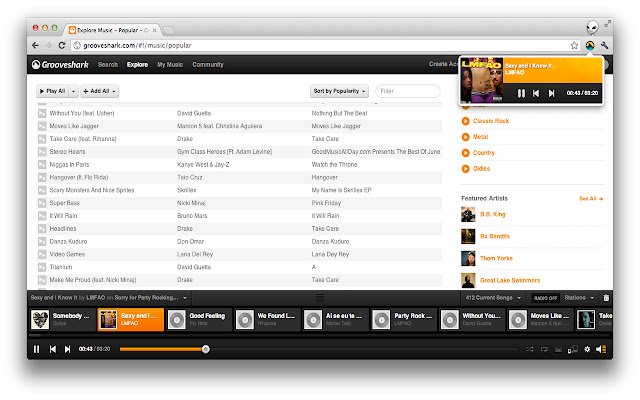Click the queue drag handle grip lines
Screen dimensions: 640x400
(x=320, y=298)
